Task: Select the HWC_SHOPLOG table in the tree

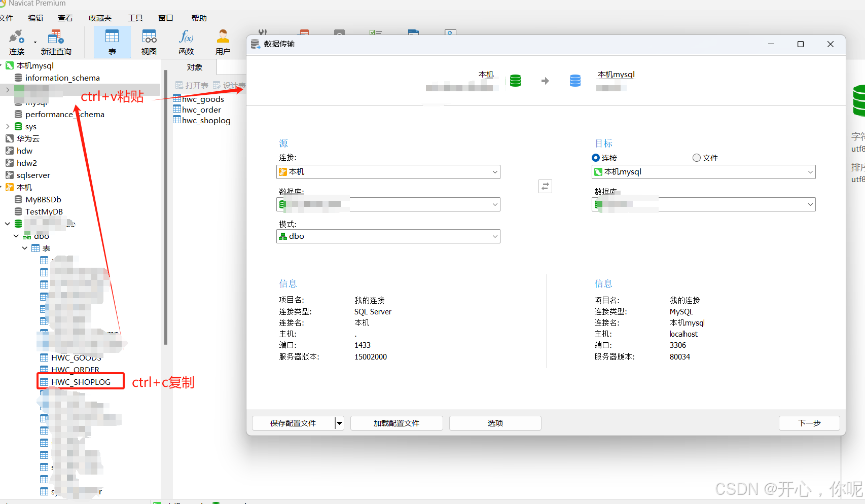Action: [x=80, y=381]
